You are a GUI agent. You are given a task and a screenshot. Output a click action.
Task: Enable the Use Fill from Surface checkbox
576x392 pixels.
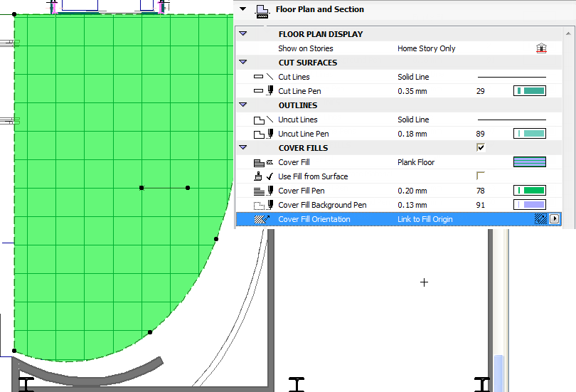(481, 176)
